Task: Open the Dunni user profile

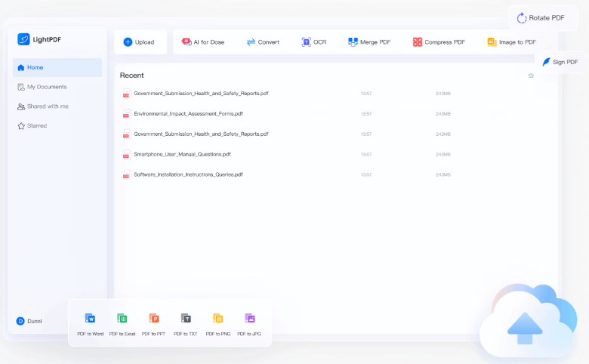Action: click(x=29, y=321)
